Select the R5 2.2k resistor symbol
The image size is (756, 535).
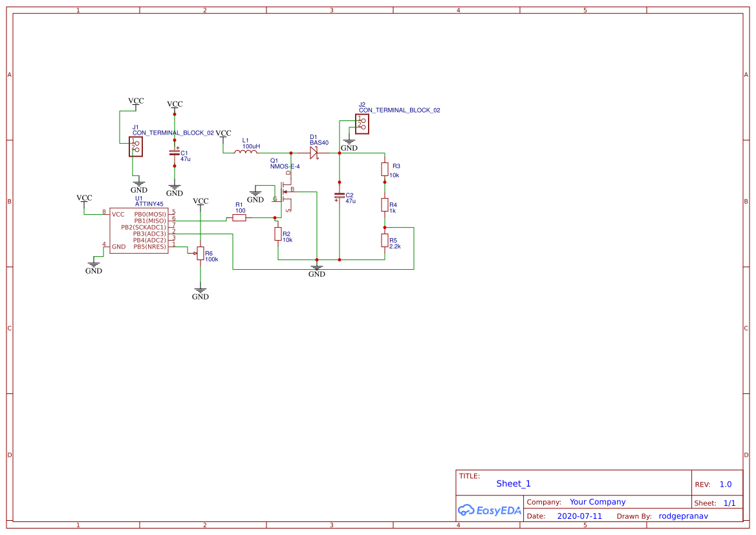(385, 241)
